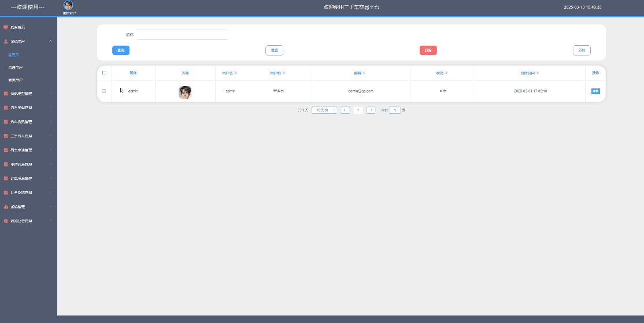Click the round icon beside 通知公告管理
This screenshot has height=323, width=644.
click(6, 221)
